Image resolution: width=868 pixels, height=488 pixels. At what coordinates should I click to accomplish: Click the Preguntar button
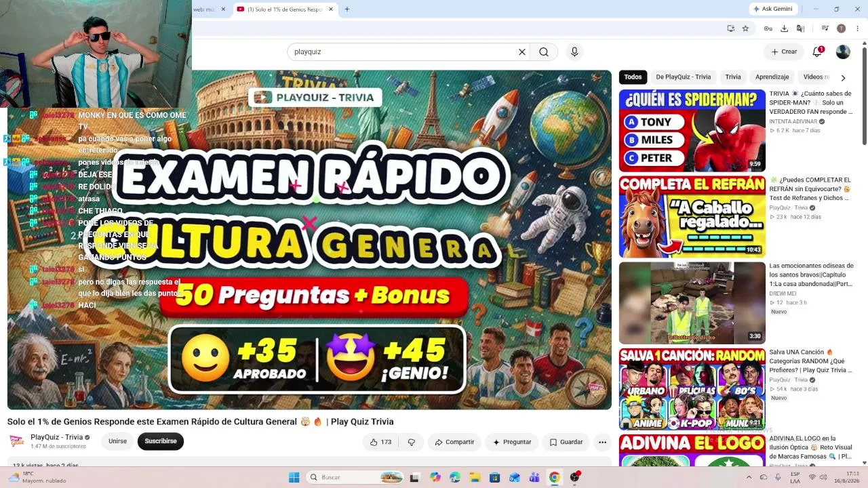[512, 442]
